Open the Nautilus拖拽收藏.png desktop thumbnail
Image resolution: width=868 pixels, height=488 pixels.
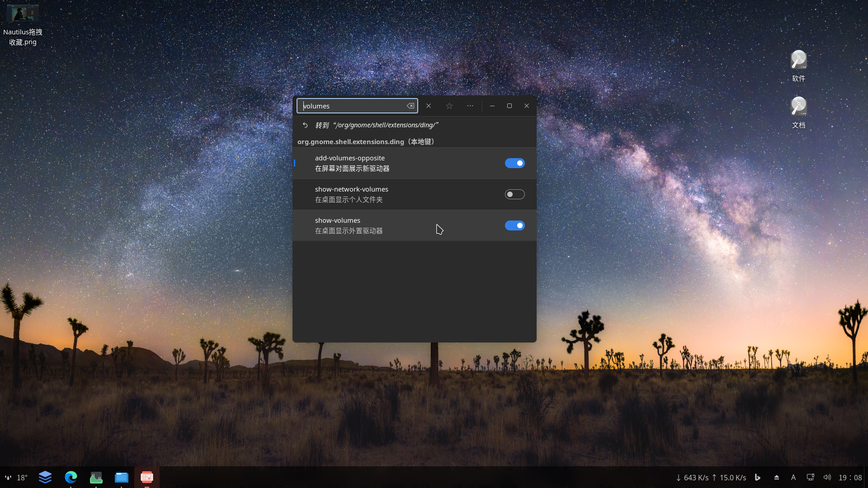(x=23, y=14)
